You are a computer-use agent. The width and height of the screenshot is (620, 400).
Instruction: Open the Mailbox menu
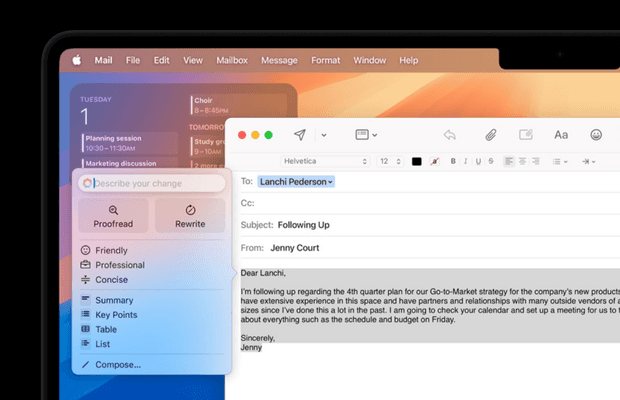click(x=232, y=60)
